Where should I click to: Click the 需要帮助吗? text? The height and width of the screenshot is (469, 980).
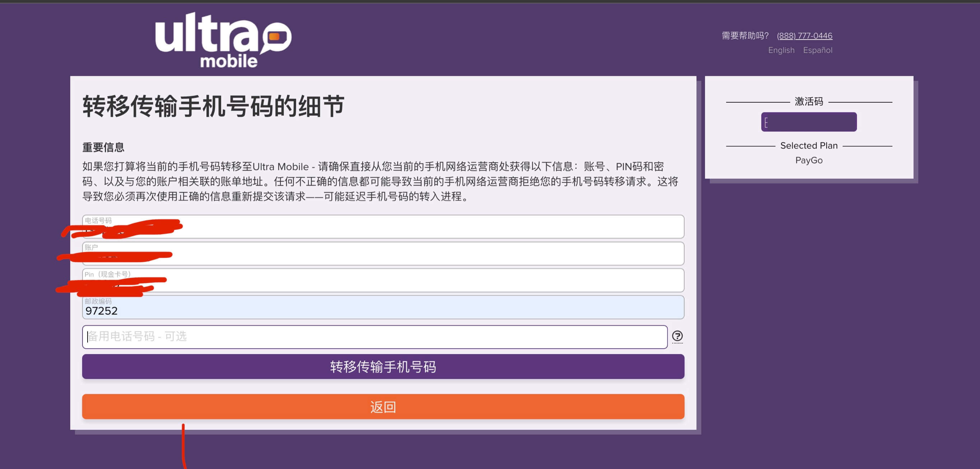click(x=745, y=36)
